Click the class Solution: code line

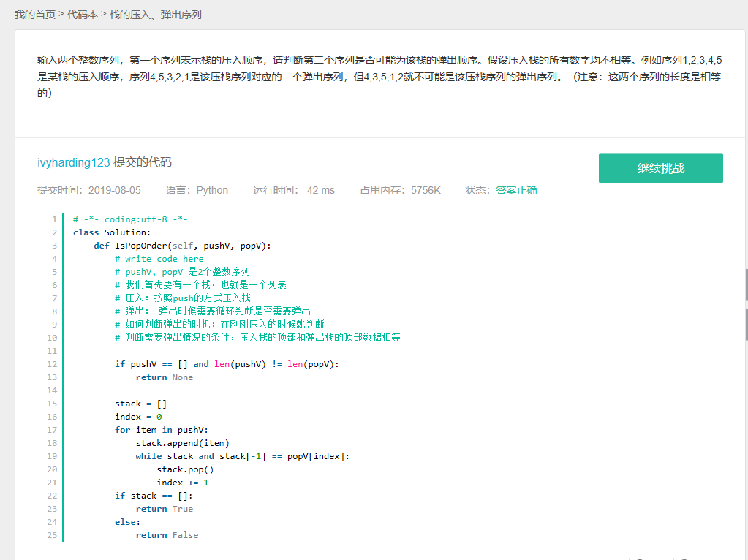click(x=112, y=232)
